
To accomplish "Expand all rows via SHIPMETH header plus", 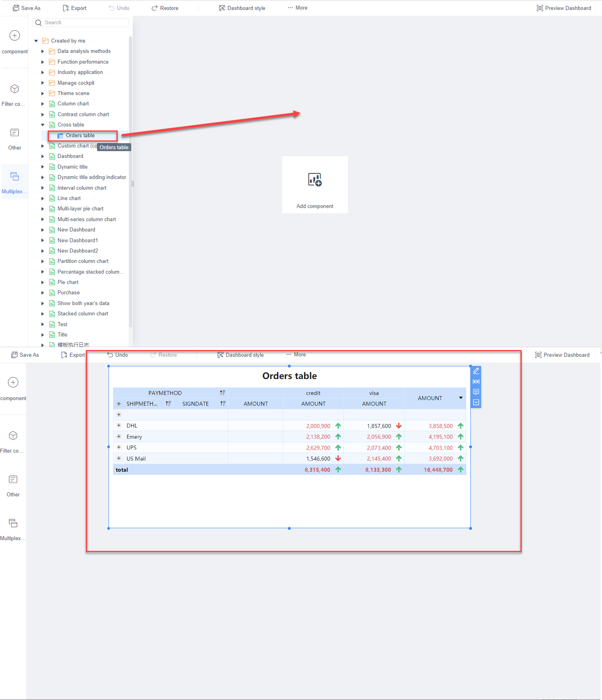I will click(x=118, y=403).
